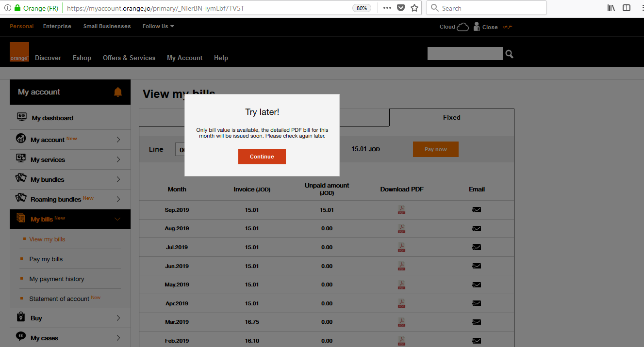Viewport: 644px width, 347px height.
Task: Click the Pay now button
Action: point(436,149)
